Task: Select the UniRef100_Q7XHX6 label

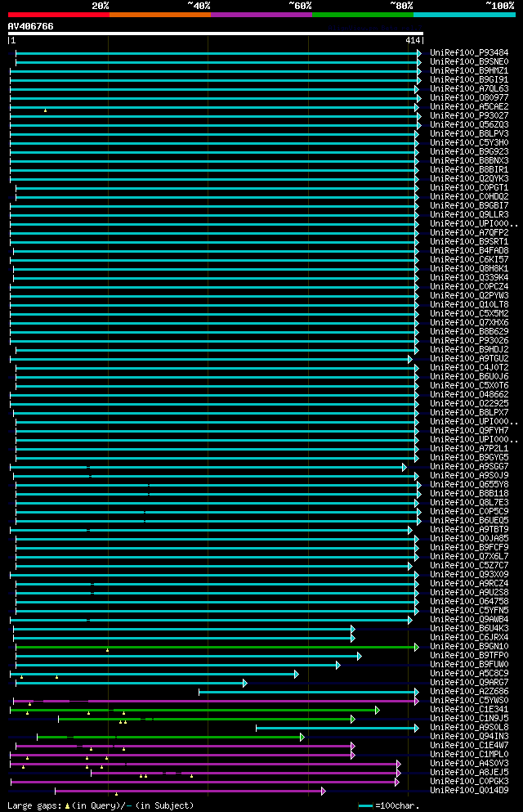Action: tap(469, 323)
